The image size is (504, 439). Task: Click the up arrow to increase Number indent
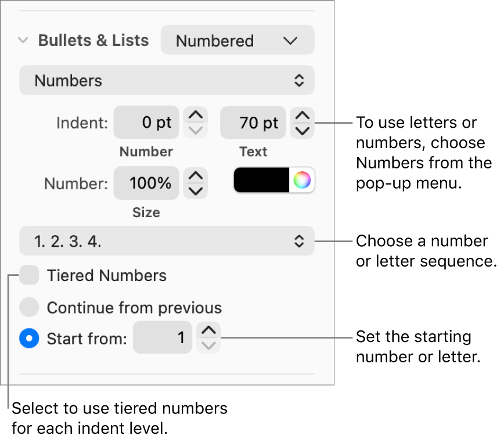point(196,116)
